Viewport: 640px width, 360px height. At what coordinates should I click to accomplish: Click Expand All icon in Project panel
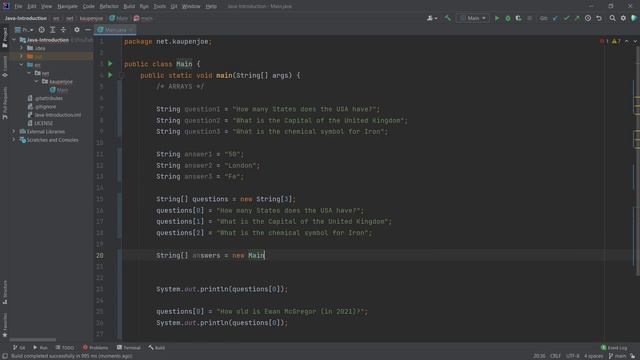point(53,30)
